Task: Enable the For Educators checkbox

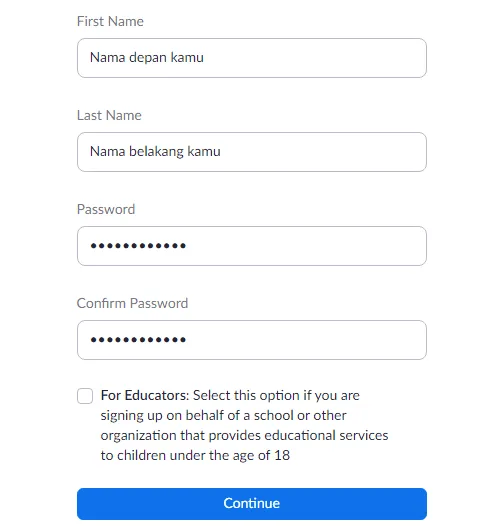Action: (85, 396)
